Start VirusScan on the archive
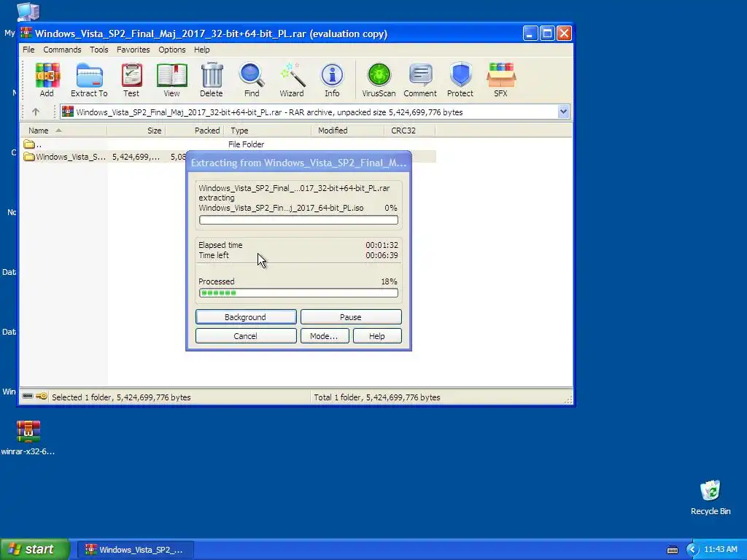Image resolution: width=747 pixels, height=560 pixels. pyautogui.click(x=379, y=79)
